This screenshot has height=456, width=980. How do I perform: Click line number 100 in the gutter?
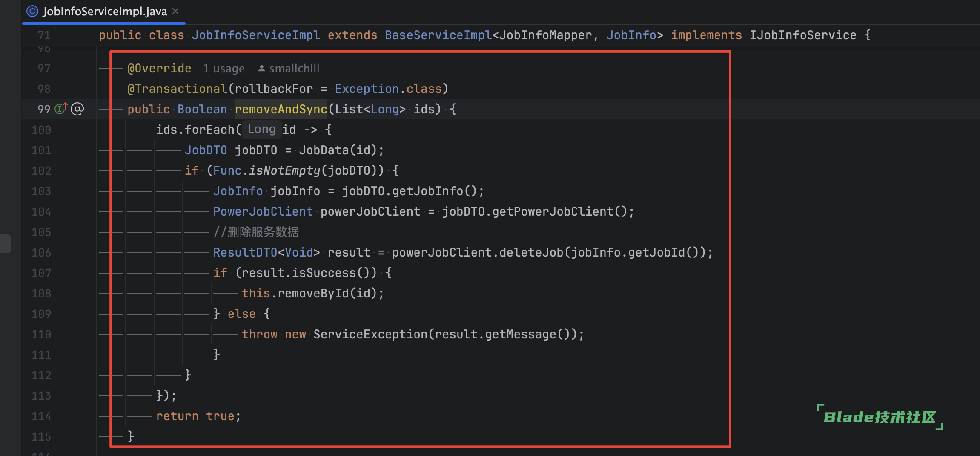pos(41,130)
